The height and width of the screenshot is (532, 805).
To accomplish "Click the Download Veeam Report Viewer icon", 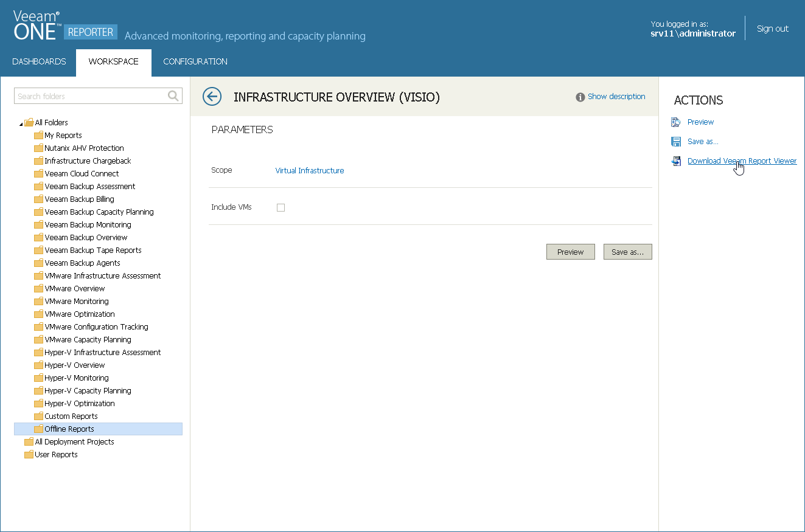I will tap(676, 161).
